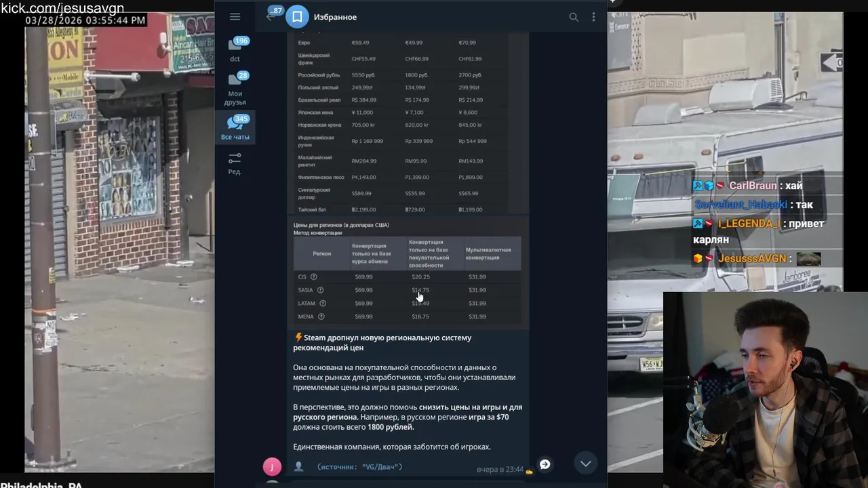Click the timestamp вчера в 23:44
The image size is (868, 488).
pyautogui.click(x=500, y=469)
